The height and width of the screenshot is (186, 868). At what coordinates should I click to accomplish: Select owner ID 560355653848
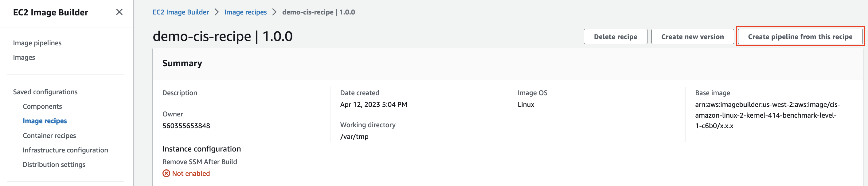[186, 126]
